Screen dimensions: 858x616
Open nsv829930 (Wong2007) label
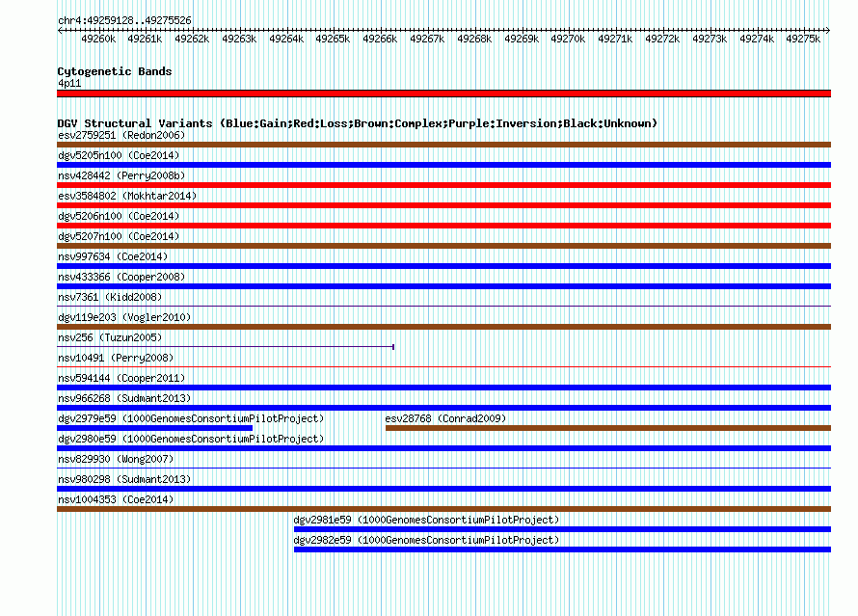[x=116, y=459]
